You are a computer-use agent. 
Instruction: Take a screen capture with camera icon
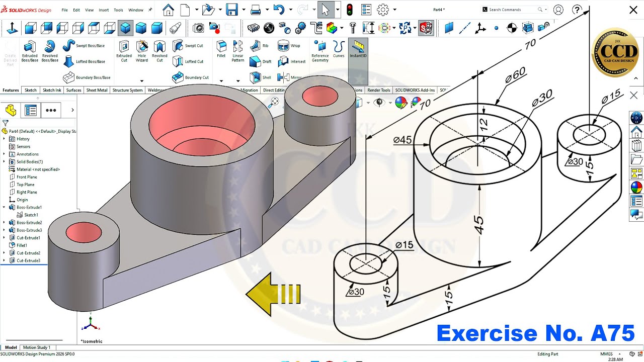[199, 28]
